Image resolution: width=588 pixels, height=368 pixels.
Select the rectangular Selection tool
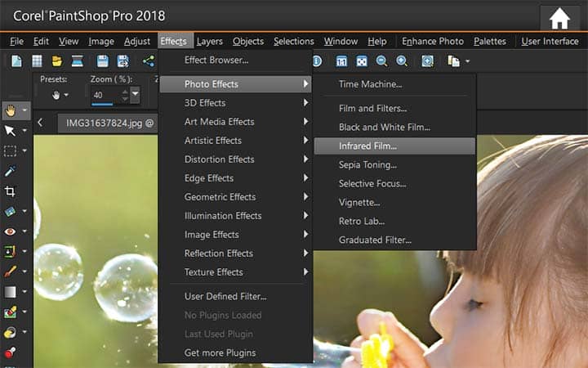pos(10,151)
